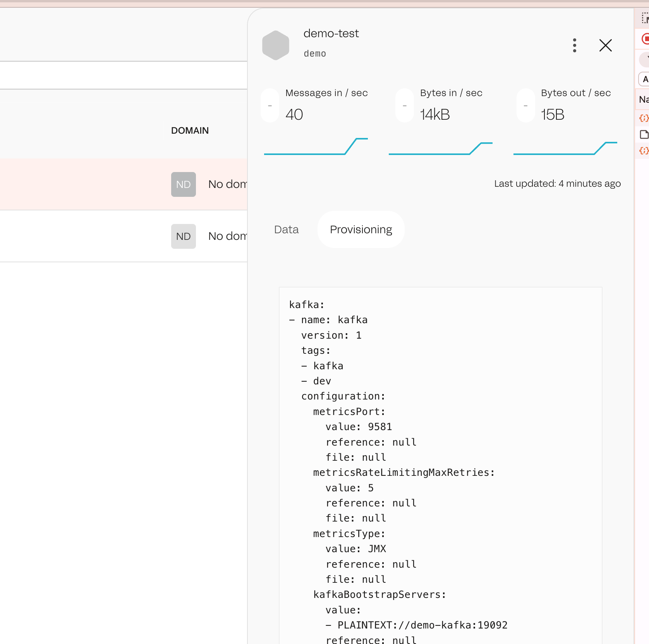Viewport: 649px width, 644px height.
Task: Sort by the DOMAIN column header
Action: 190,131
